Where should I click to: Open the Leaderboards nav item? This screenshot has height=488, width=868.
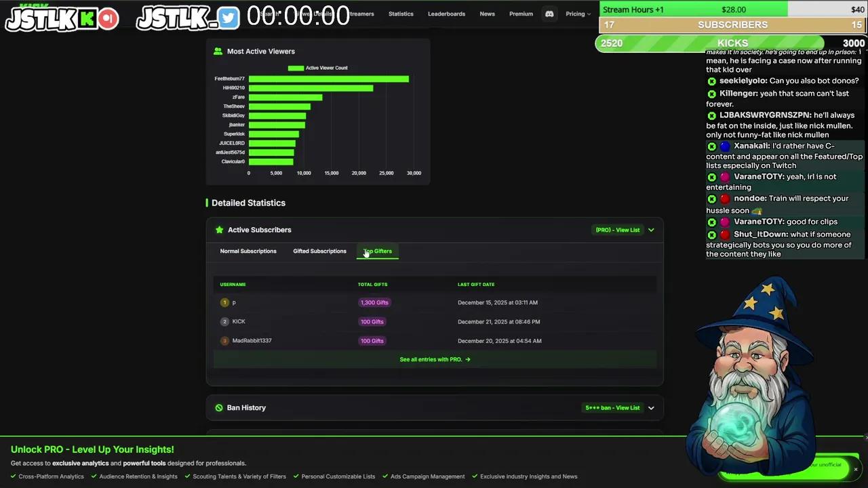tap(446, 14)
